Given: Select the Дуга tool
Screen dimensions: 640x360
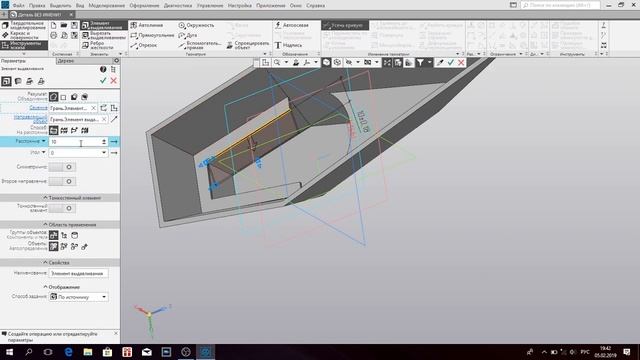Looking at the screenshot, I should point(188,36).
